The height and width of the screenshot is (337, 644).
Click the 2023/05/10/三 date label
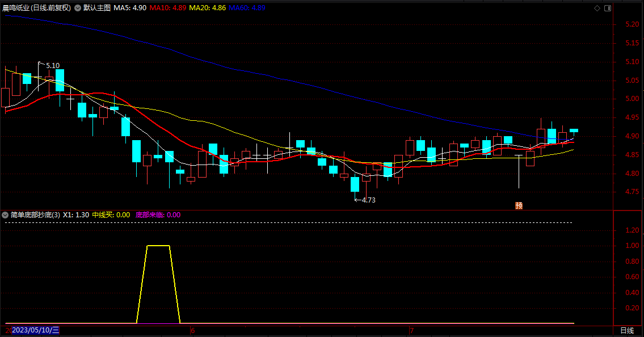coord(36,330)
